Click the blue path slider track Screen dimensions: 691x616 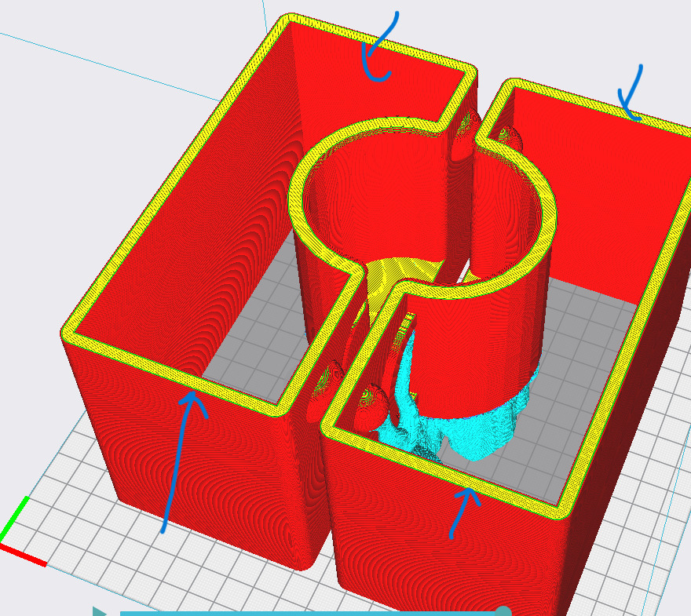pyautogui.click(x=307, y=614)
